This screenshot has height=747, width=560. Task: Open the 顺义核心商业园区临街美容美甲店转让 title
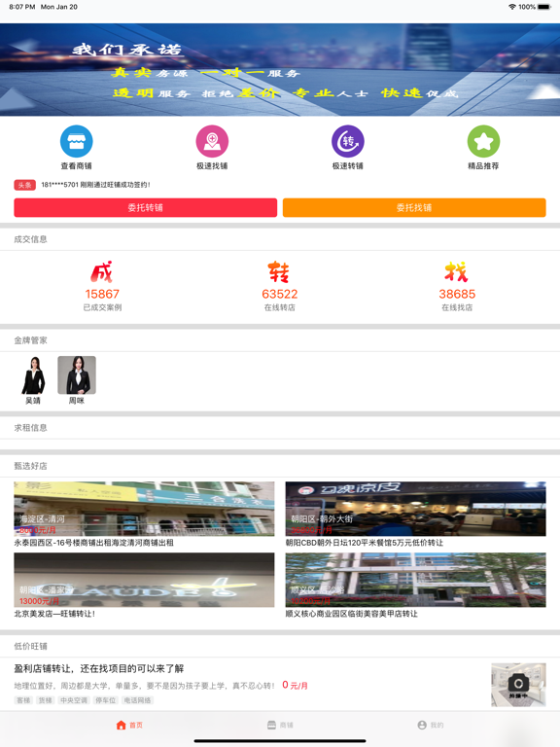(351, 614)
